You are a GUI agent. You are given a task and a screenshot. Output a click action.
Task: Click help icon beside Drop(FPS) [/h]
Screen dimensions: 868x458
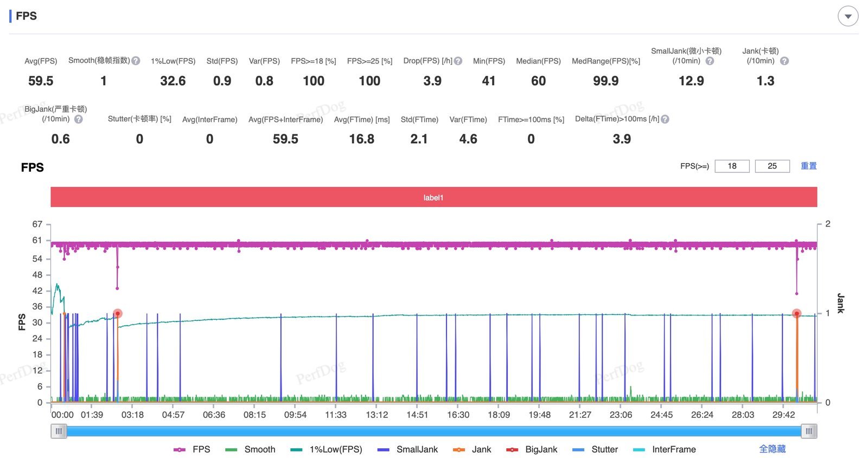click(x=458, y=61)
